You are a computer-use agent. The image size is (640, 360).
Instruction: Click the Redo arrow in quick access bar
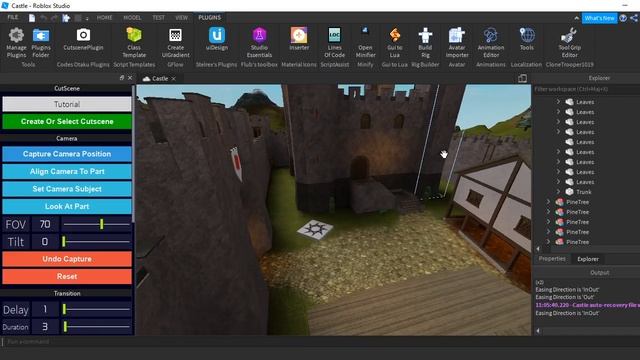(54, 18)
